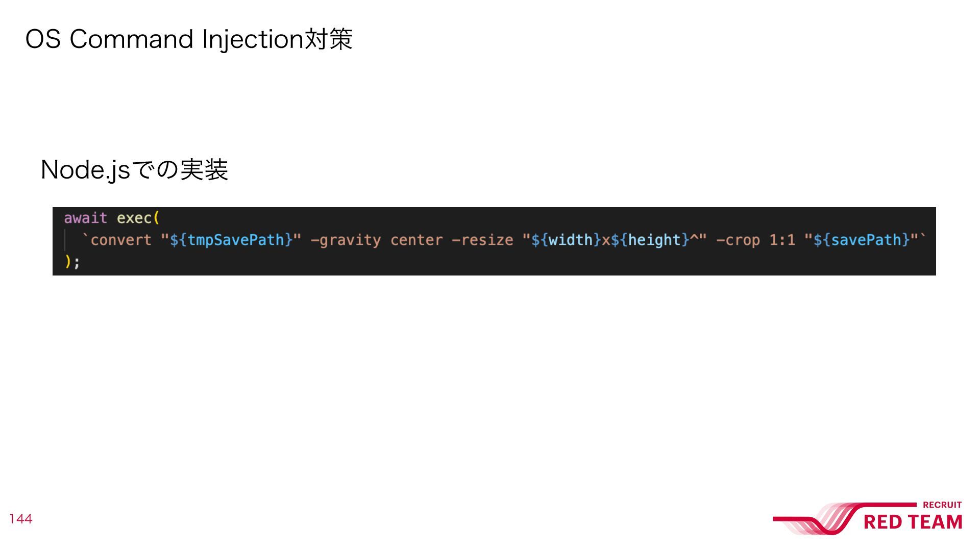Click the word center in command
Image resolution: width=980 pixels, height=551 pixels.
(x=416, y=240)
